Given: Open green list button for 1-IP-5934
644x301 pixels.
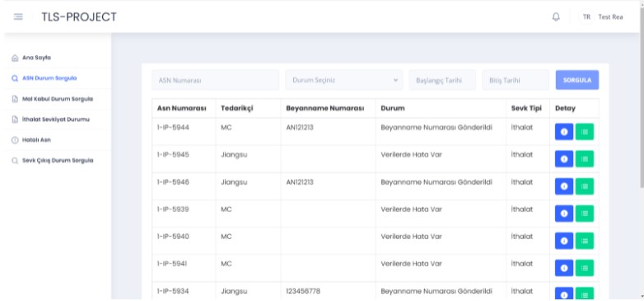Looking at the screenshot, I should (x=585, y=294).
